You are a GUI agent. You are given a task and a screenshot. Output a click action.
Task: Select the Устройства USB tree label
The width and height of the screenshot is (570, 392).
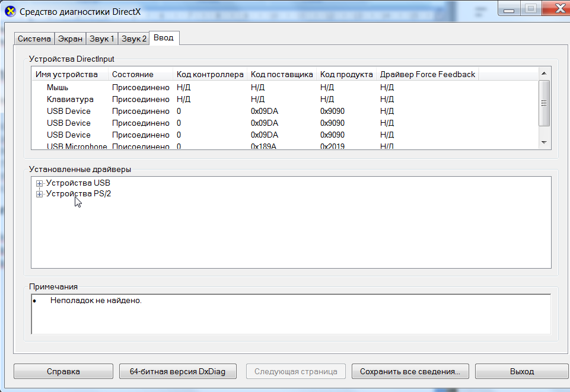78,183
